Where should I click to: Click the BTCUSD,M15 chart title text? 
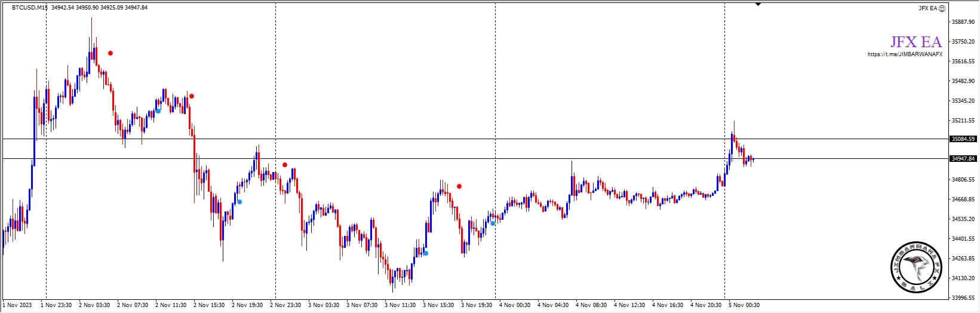pyautogui.click(x=30, y=8)
